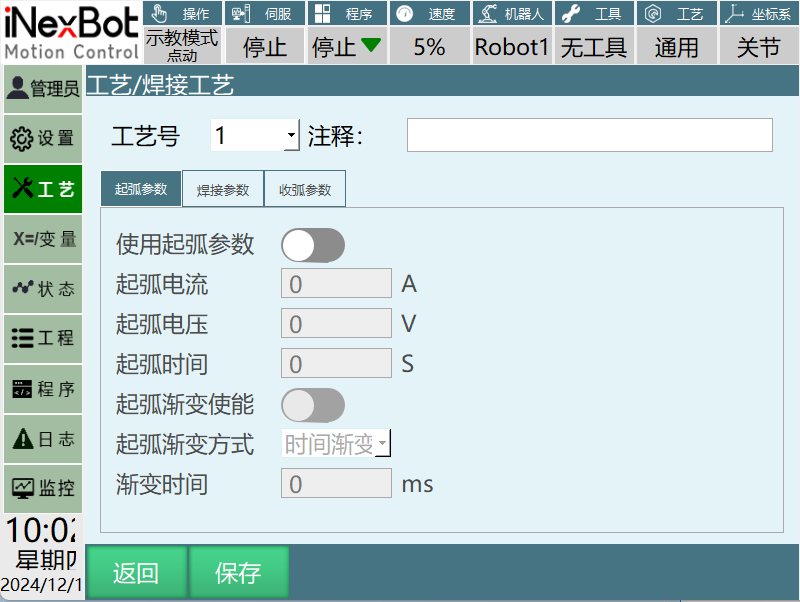
Task: Open the 监控 monitor sidebar item
Action: tap(42, 489)
